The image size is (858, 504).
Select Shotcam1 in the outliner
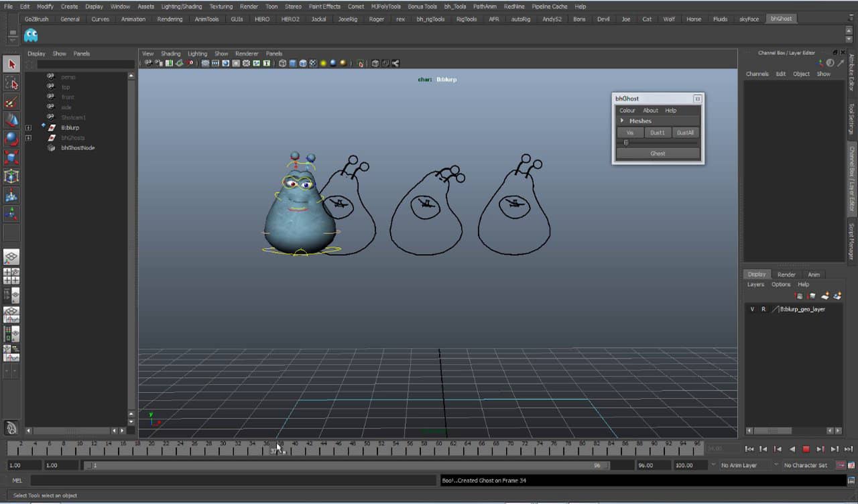pos(73,117)
